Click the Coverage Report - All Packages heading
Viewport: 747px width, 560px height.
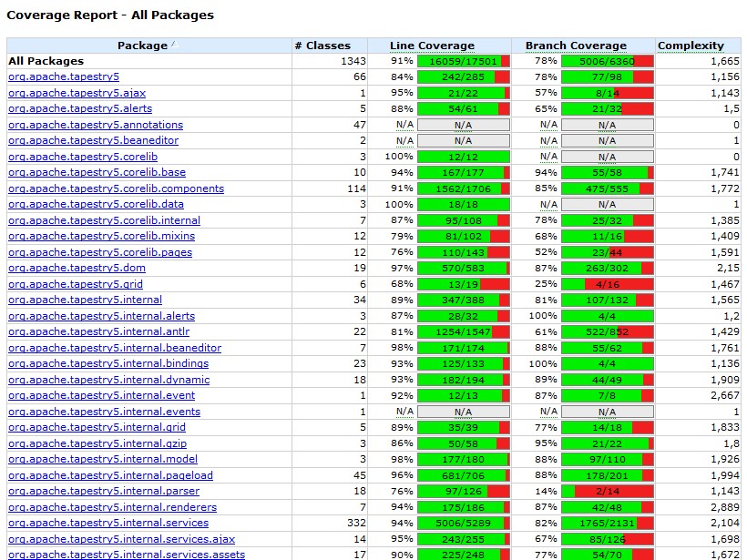(x=110, y=15)
